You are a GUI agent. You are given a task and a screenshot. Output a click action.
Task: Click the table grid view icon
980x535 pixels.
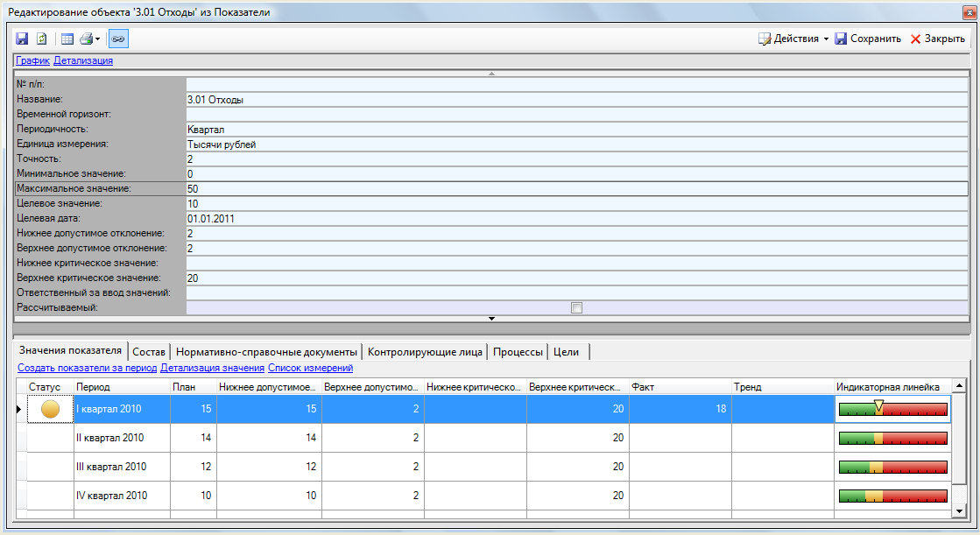(67, 39)
